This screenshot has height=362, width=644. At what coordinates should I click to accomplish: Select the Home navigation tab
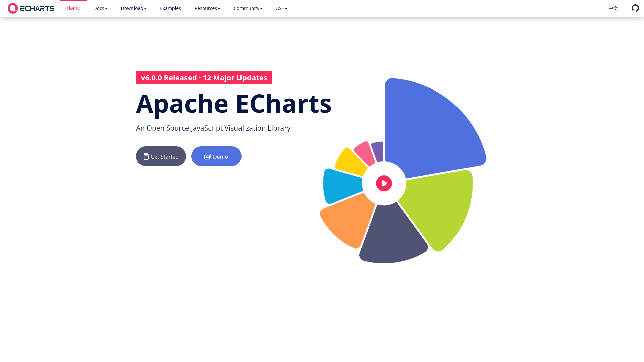click(x=73, y=8)
